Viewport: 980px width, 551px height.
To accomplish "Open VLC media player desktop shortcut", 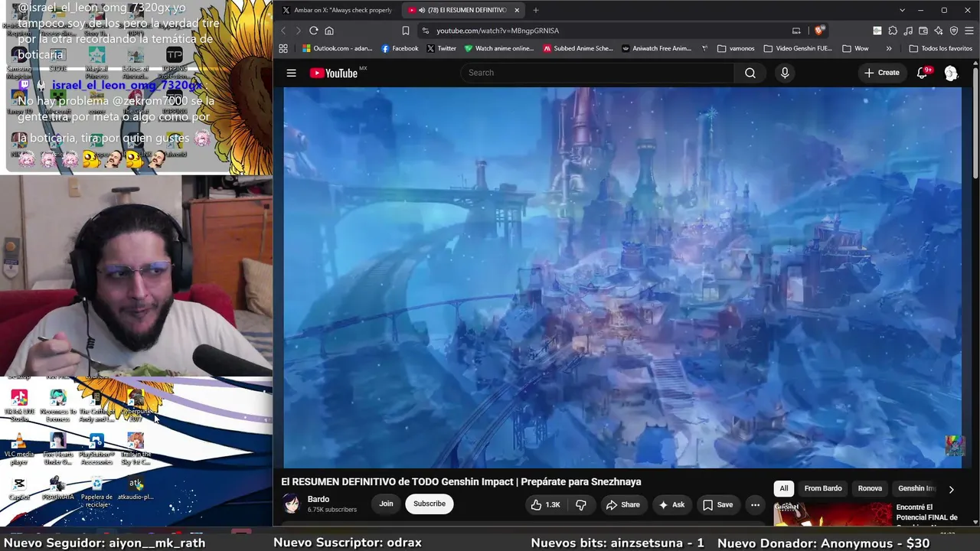I will pos(19,448).
